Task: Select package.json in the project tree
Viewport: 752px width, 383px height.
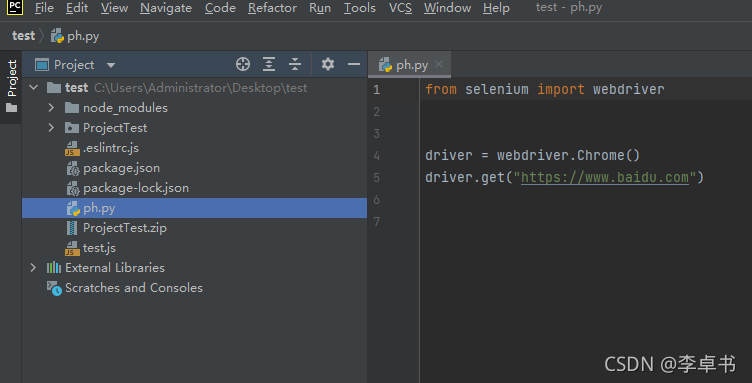Action: point(194,168)
